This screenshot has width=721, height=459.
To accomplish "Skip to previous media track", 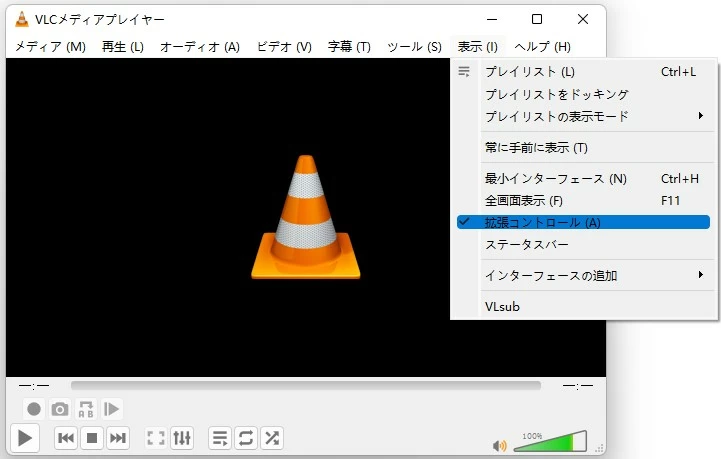I will pyautogui.click(x=66, y=438).
